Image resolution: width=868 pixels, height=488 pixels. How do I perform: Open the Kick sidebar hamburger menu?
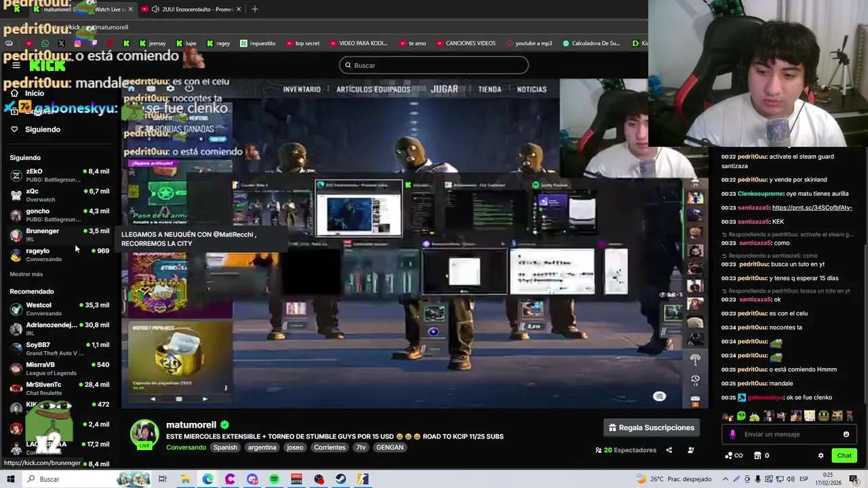pos(16,65)
